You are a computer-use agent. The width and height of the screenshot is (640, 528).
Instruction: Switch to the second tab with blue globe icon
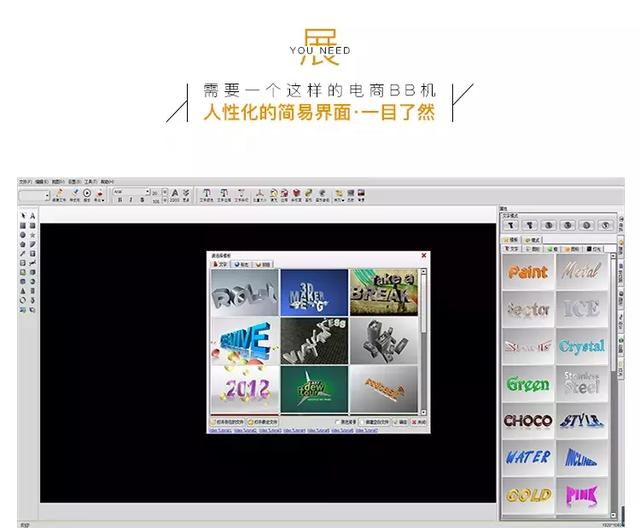click(241, 264)
